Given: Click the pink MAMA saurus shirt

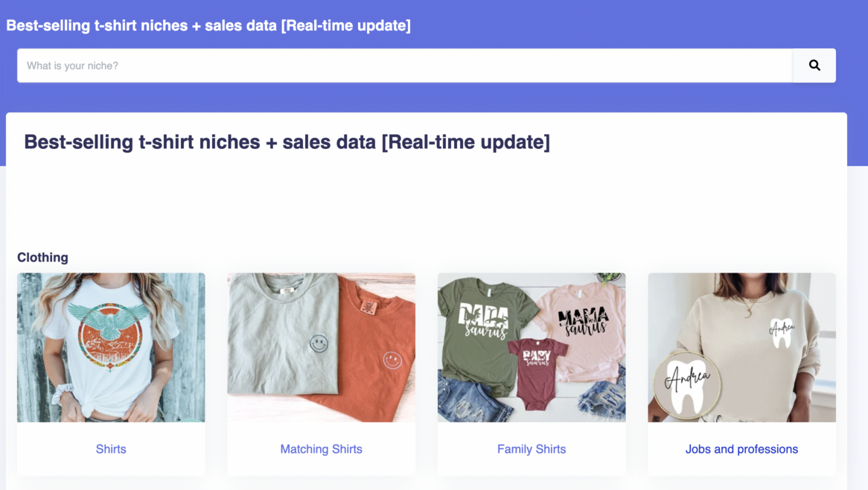Looking at the screenshot, I should 582,320.
